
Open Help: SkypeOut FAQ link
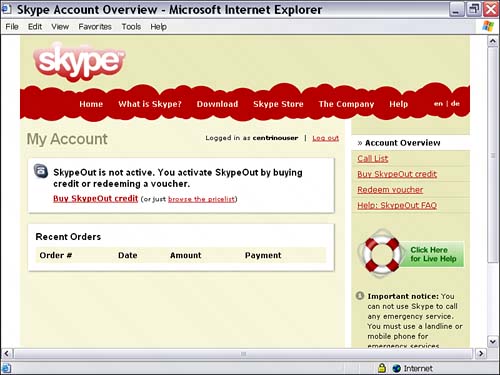[397, 205]
